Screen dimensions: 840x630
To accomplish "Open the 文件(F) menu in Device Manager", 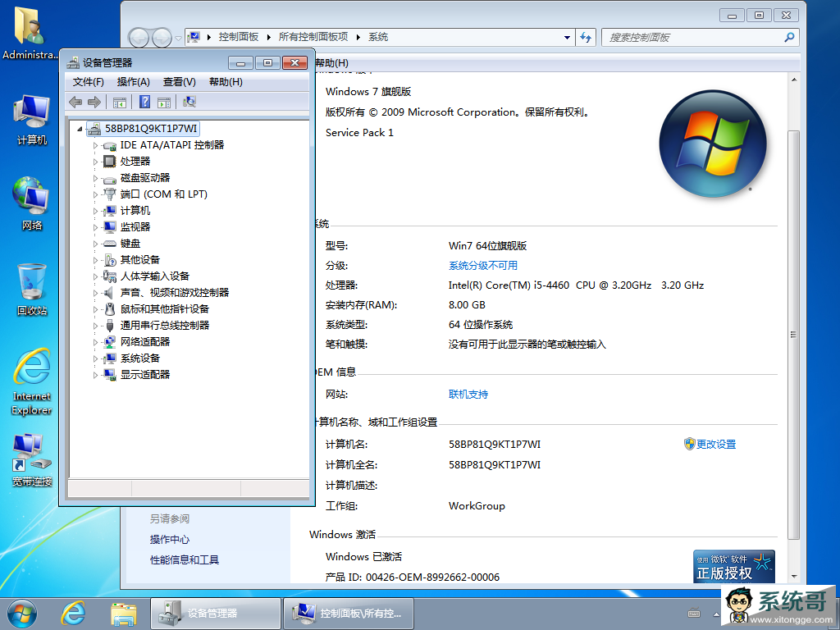I will pos(88,82).
